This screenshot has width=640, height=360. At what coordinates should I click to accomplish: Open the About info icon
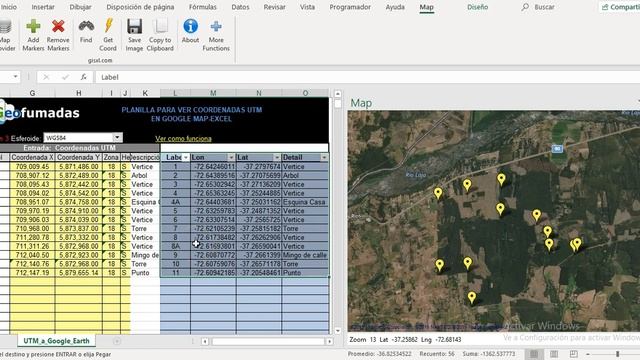pyautogui.click(x=190, y=27)
